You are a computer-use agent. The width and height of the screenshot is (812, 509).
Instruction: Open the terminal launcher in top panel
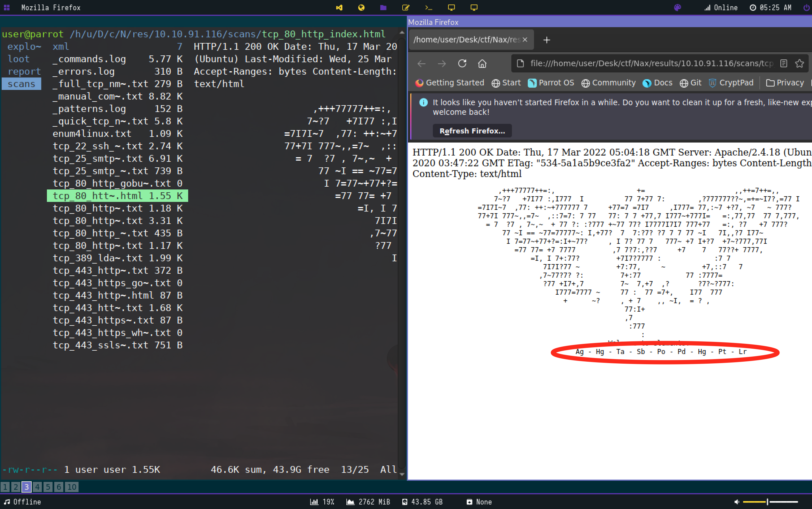pos(428,7)
